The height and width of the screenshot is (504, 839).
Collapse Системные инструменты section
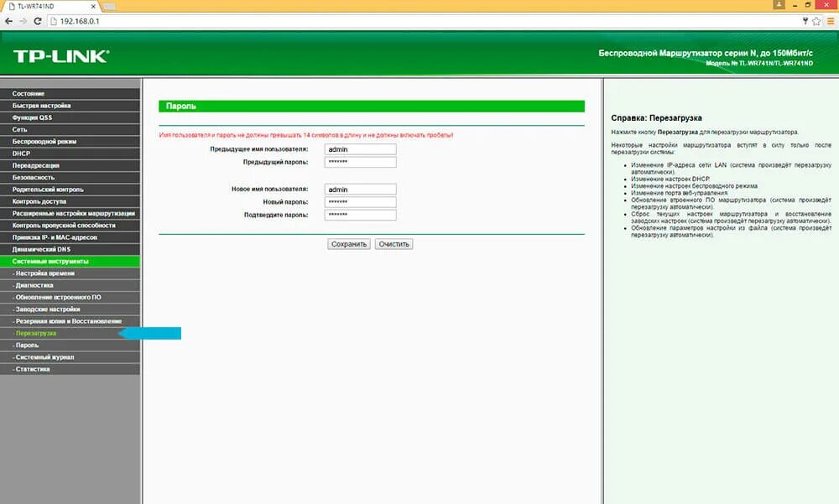pyautogui.click(x=70, y=261)
